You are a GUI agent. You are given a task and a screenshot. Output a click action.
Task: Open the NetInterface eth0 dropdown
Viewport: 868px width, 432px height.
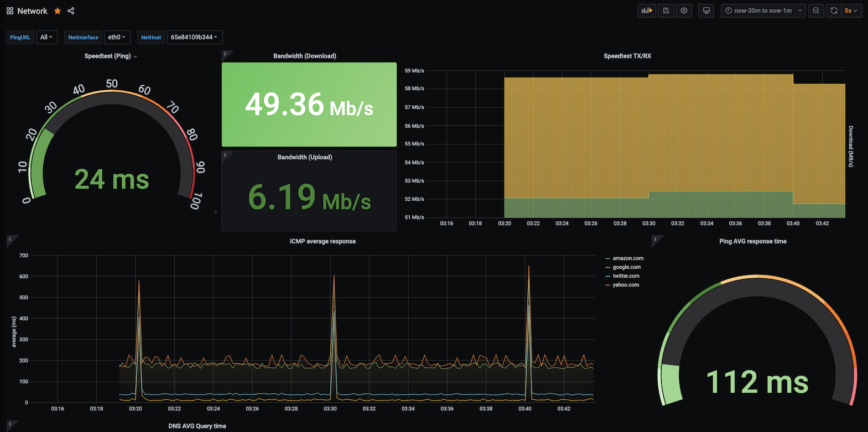117,37
